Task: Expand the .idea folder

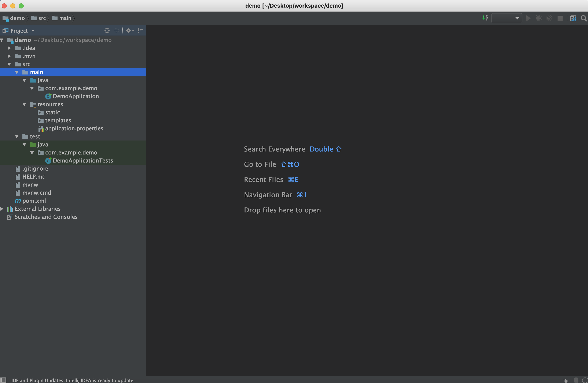Action: click(9, 48)
